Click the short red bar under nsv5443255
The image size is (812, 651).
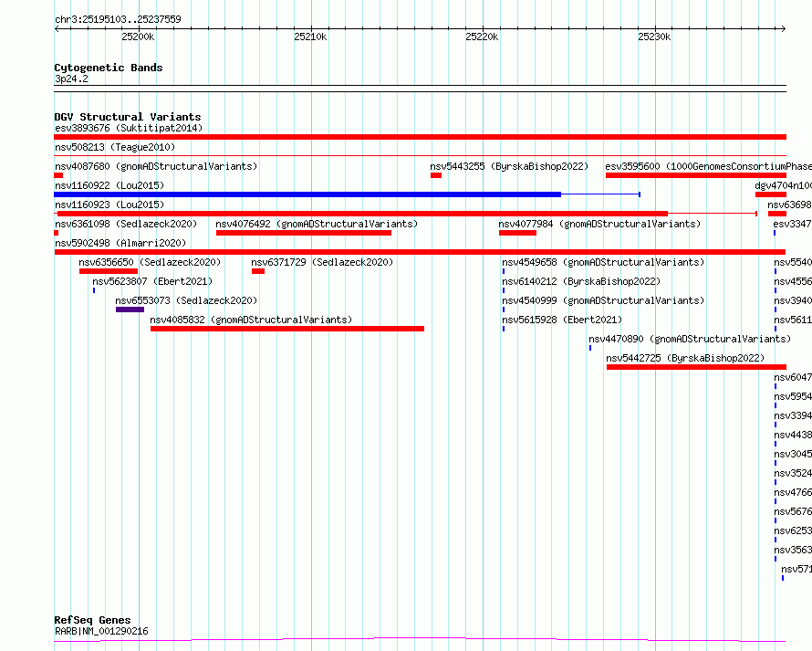(x=436, y=175)
